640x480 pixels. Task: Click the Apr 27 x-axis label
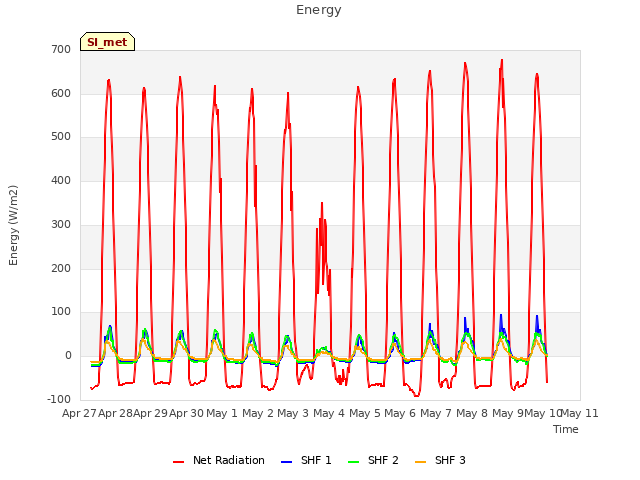[x=79, y=413]
